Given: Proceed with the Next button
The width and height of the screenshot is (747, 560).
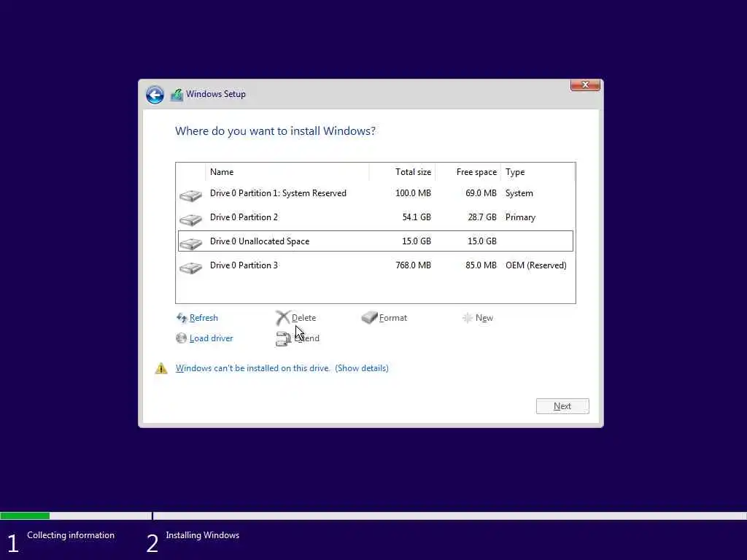Looking at the screenshot, I should [x=562, y=406].
